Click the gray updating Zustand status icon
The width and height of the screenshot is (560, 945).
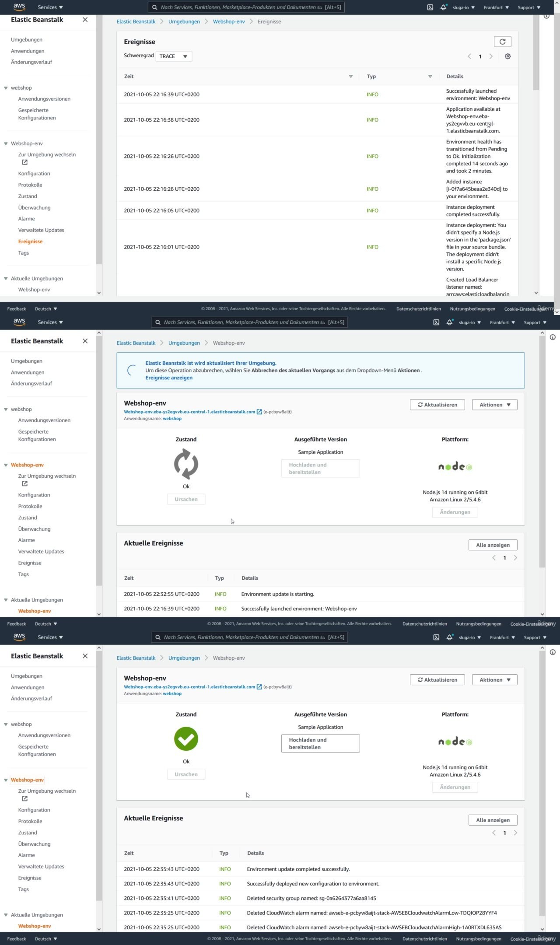tap(186, 464)
